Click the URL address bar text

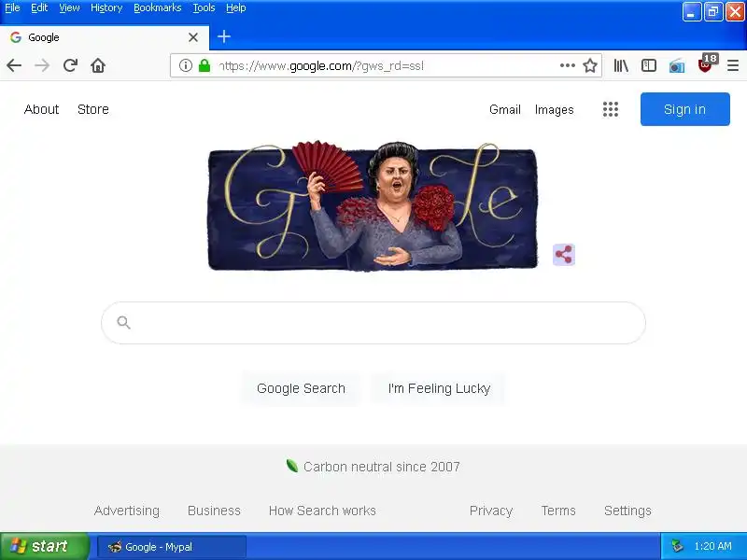321,65
